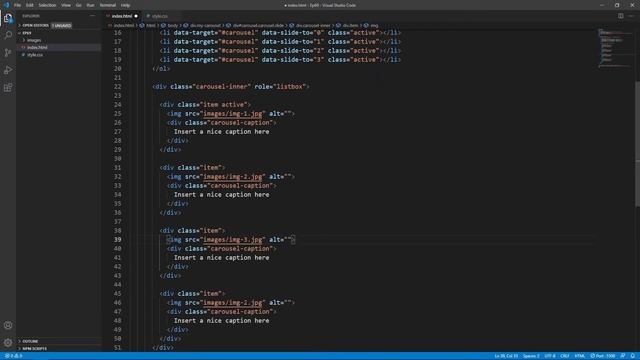Click index.html breadcrumb segment
The height and width of the screenshot is (360, 640).
(x=124, y=26)
